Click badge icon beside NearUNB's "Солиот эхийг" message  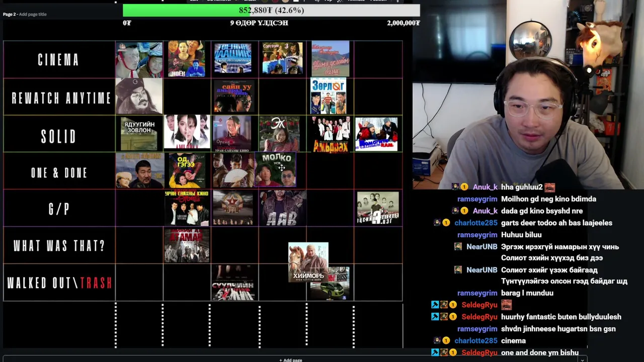pos(458,270)
